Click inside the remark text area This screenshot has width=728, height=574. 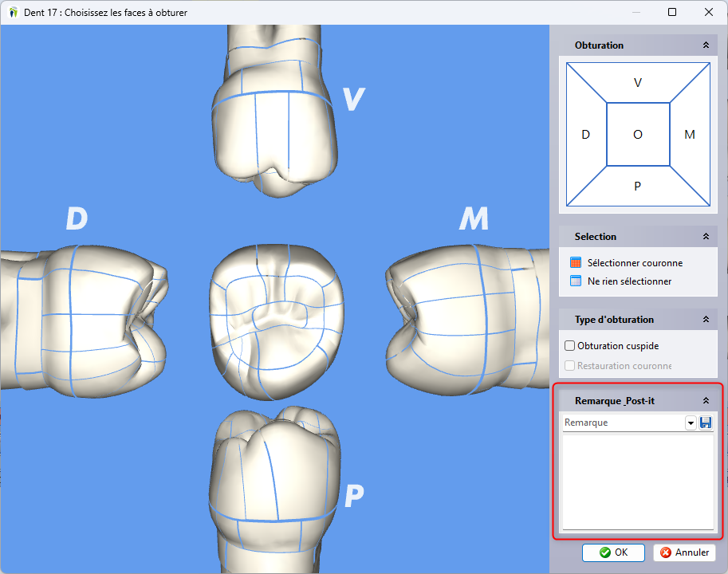pyautogui.click(x=638, y=481)
